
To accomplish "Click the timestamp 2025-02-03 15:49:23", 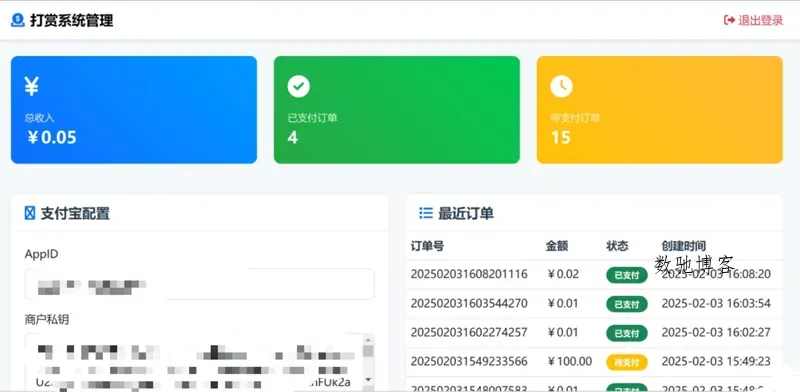I will click(x=716, y=362).
